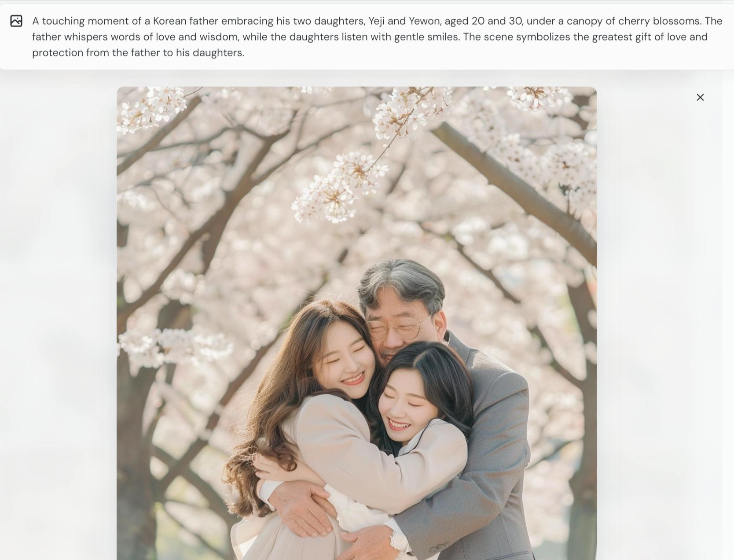Click the image icon beside the prompt
This screenshot has height=560, width=734.
click(16, 21)
